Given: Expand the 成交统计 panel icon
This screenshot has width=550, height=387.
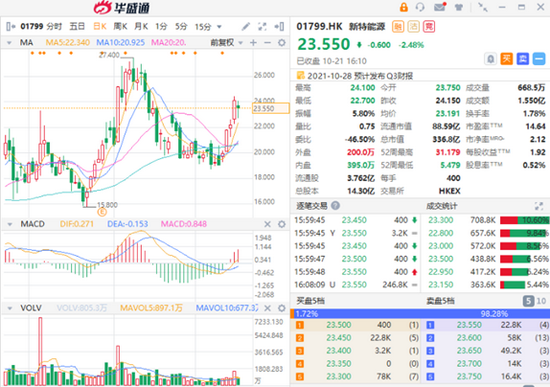Looking at the screenshot, I should (538, 206).
